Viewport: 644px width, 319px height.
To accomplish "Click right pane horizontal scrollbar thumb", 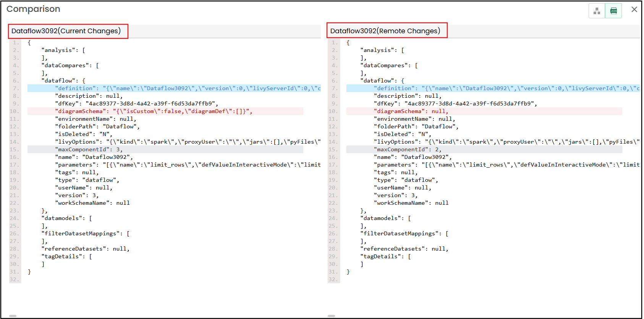I will [x=331, y=316].
